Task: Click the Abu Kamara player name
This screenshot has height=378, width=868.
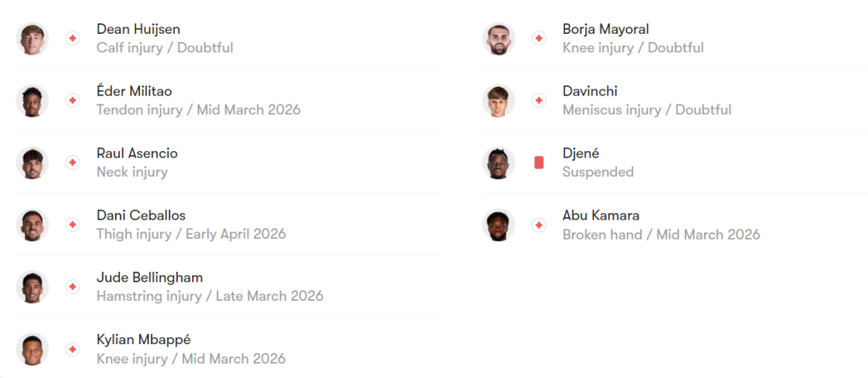Action: pos(601,216)
